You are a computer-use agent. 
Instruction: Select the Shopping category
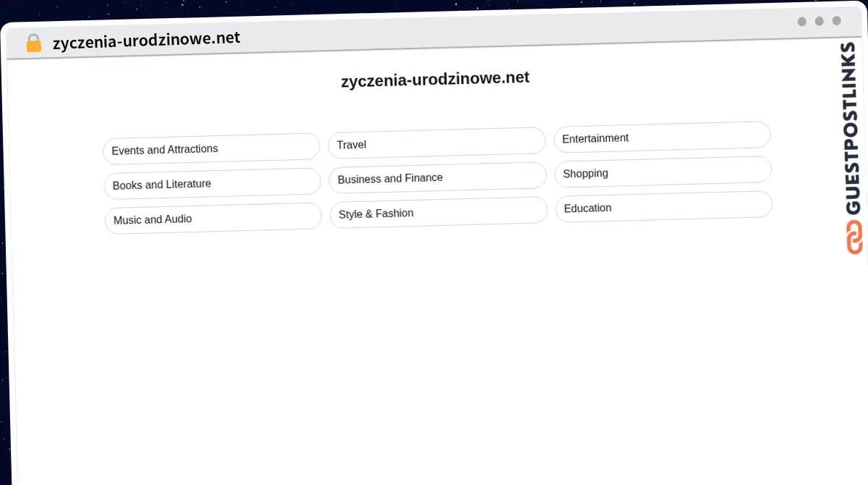(663, 172)
